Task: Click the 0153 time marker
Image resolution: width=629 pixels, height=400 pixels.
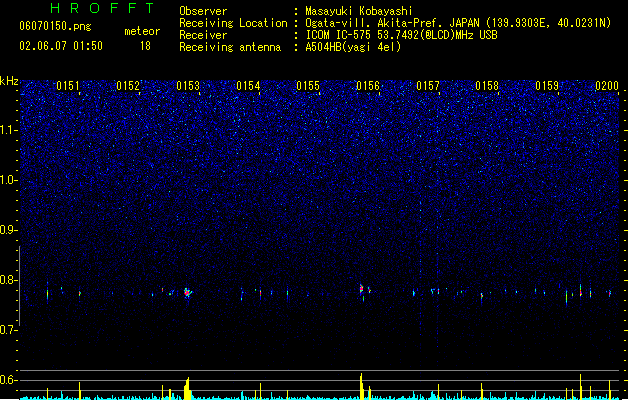Action: pyautogui.click(x=188, y=86)
